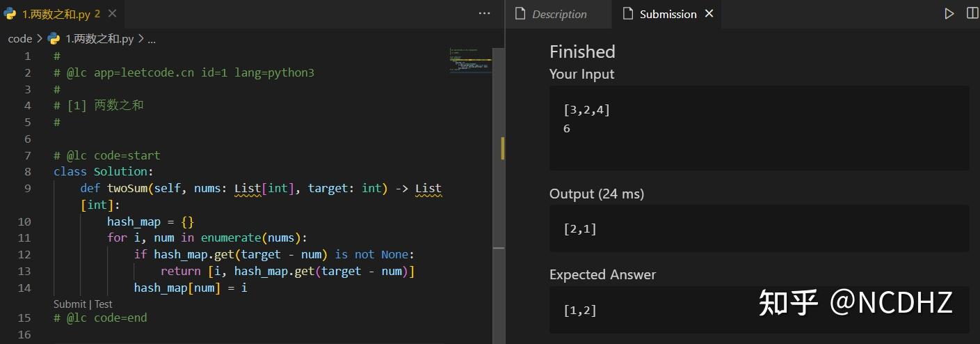Screen dimensions: 980x344
Task: Close the Submission tab
Action: click(x=709, y=13)
